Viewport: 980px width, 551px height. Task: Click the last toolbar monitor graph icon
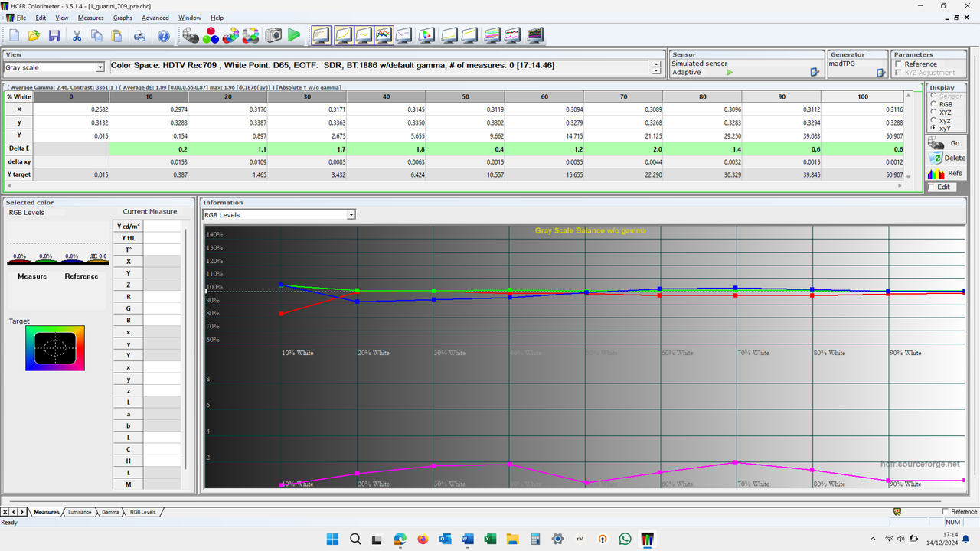(x=535, y=35)
